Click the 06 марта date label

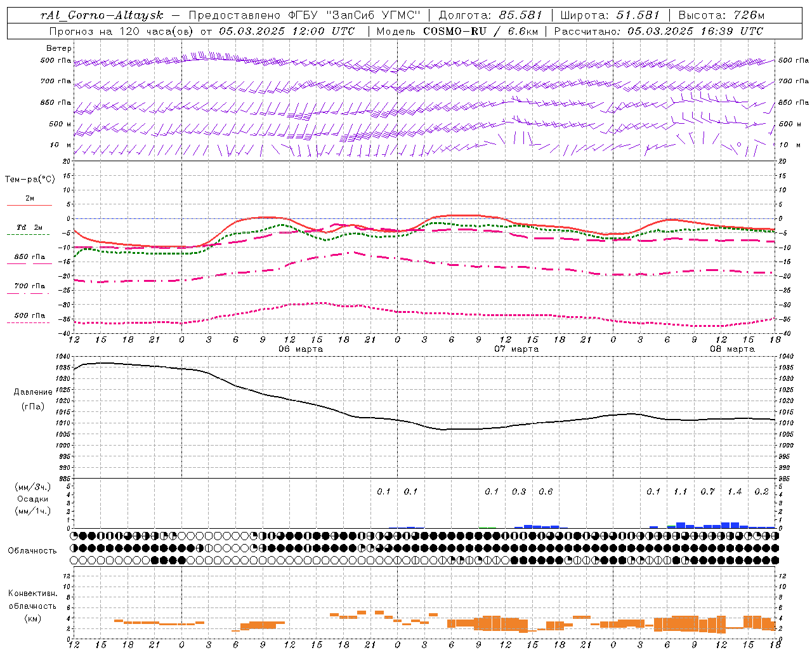(x=301, y=349)
